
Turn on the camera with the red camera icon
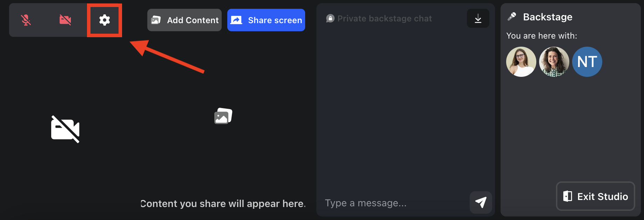point(65,20)
